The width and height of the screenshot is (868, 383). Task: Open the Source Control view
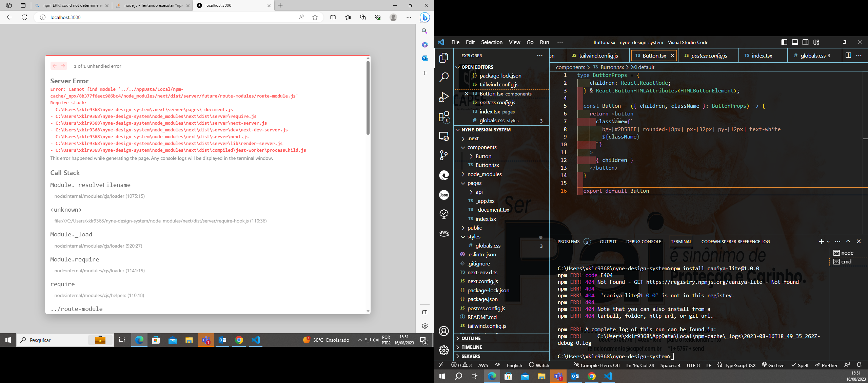pyautogui.click(x=444, y=155)
